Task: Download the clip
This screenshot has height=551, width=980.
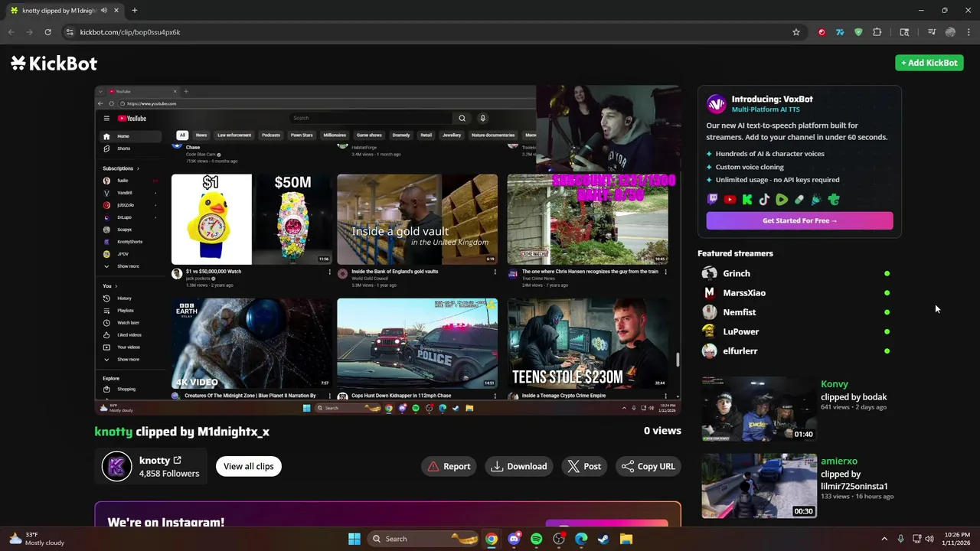Action: [519, 466]
